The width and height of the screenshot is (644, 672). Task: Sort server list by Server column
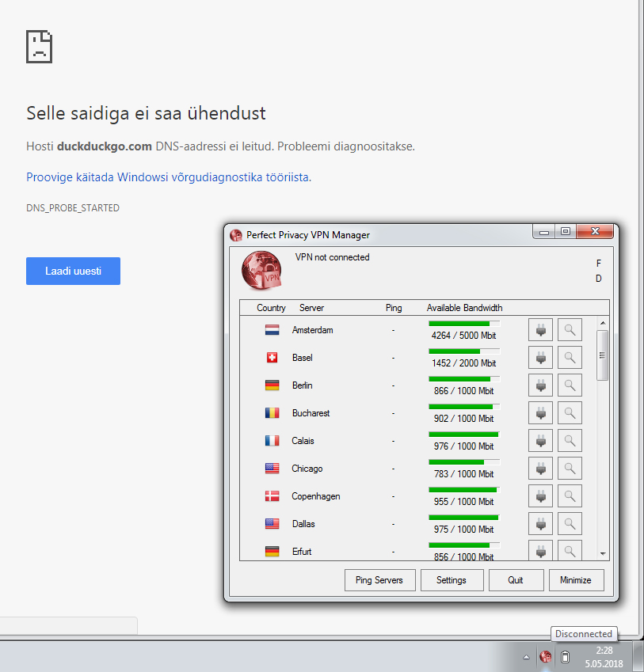click(x=312, y=308)
